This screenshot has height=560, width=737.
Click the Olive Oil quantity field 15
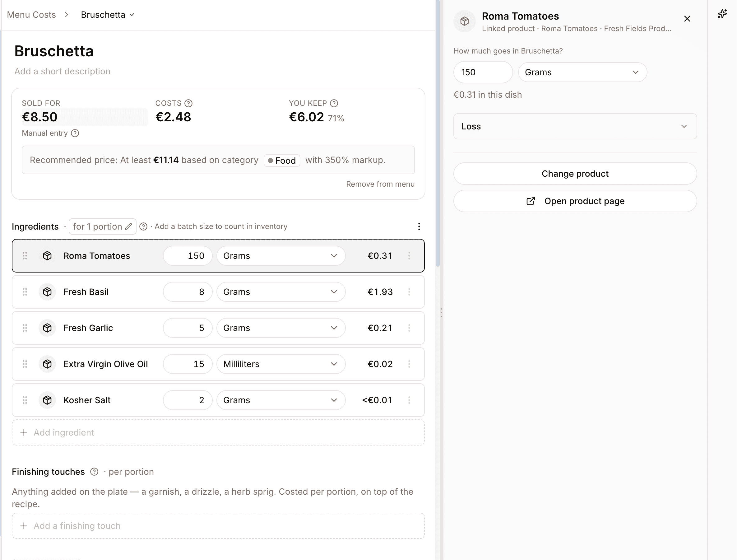tap(188, 364)
